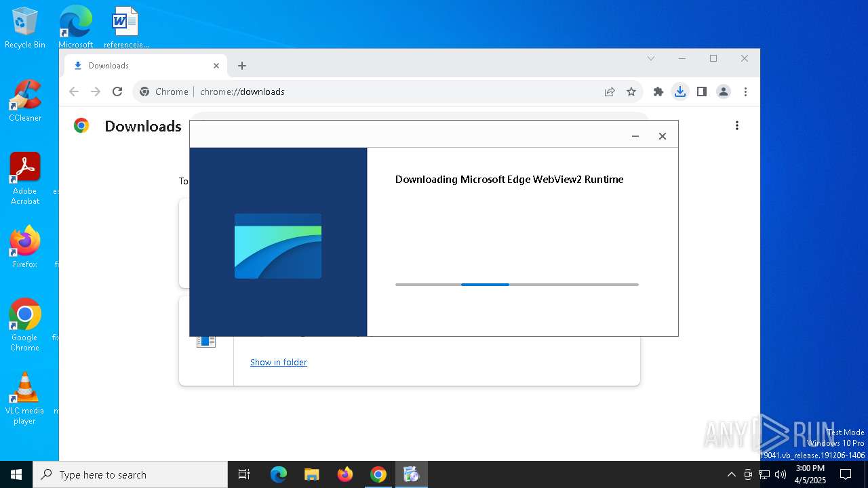
Task: Toggle Chrome side panel icon
Action: [x=702, y=91]
